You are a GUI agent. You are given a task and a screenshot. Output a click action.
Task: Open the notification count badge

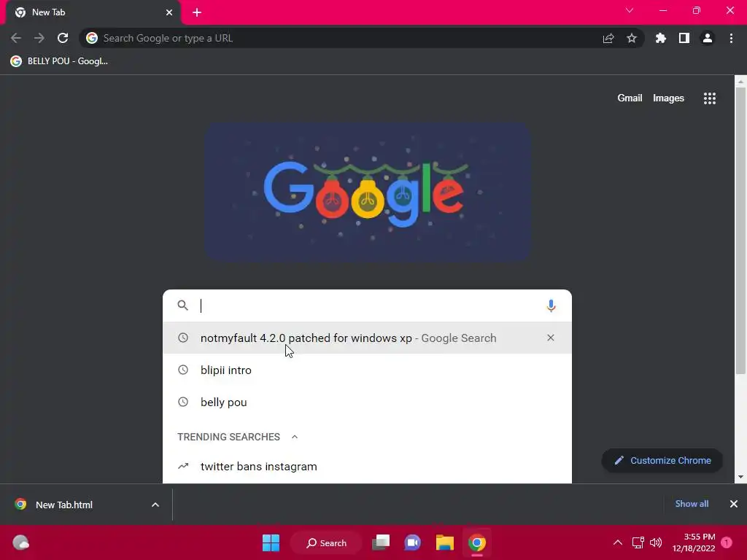(727, 542)
